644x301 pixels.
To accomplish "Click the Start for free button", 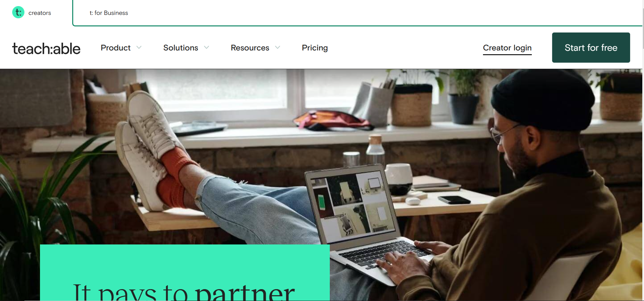I will (x=591, y=47).
